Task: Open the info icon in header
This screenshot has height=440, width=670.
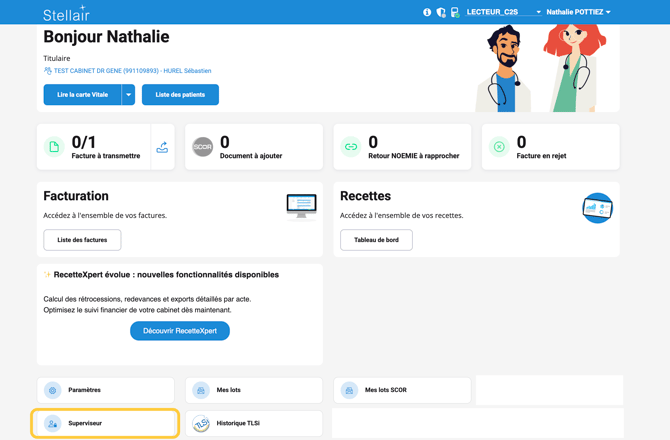Action: (x=427, y=13)
